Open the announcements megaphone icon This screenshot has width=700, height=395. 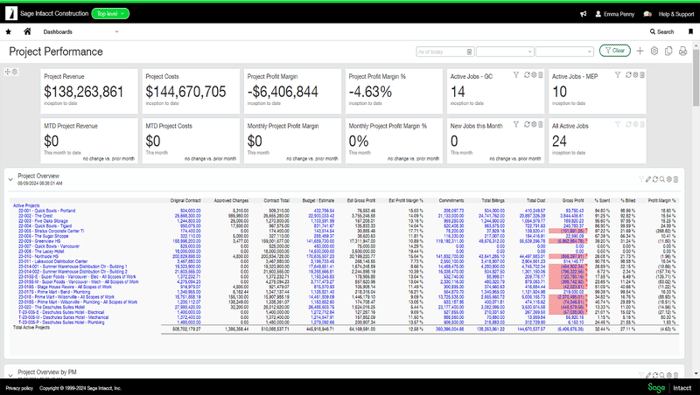coord(583,14)
